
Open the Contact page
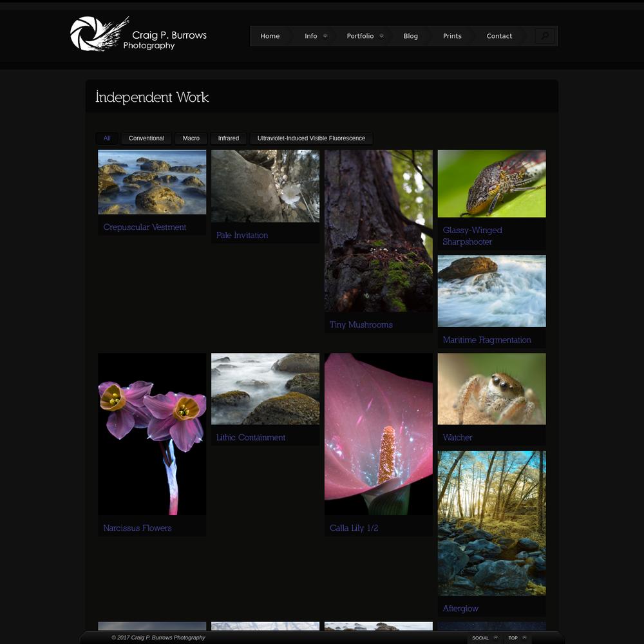499,36
